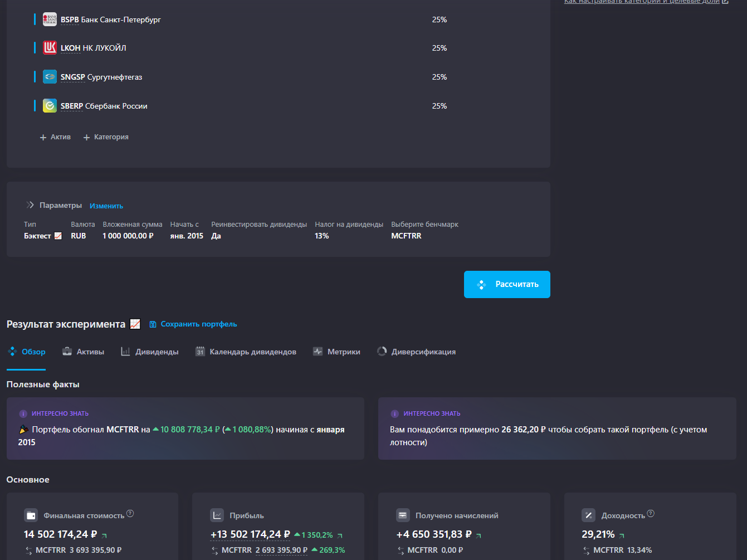The height and width of the screenshot is (560, 747).
Task: Click the help icon next to Финальная стоимость
Action: (130, 513)
